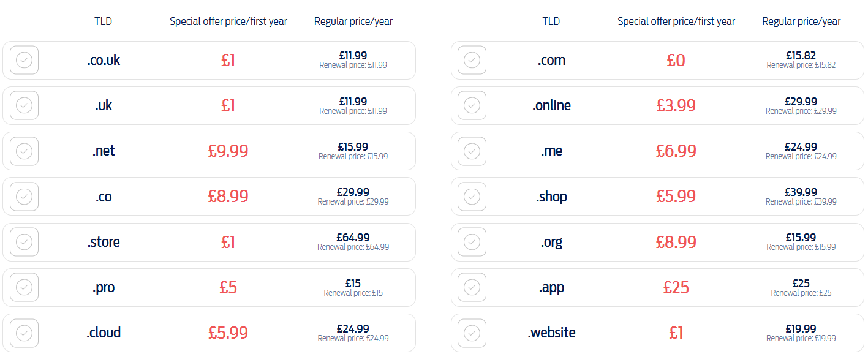This screenshot has height=354, width=868.
Task: Tick the .store domain checkbox
Action: tap(24, 242)
